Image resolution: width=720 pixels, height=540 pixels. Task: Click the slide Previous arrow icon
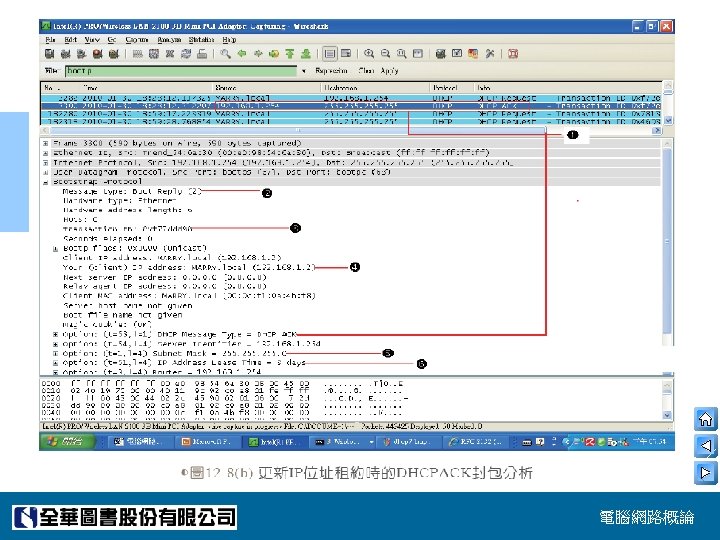click(705, 445)
